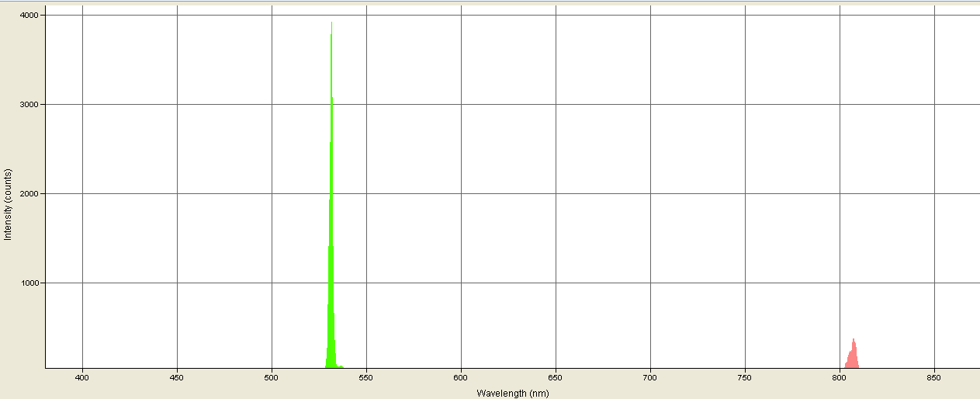Screen dimensions: 980x399
Task: Click the 600 wavelength axis label
Action: (461, 377)
